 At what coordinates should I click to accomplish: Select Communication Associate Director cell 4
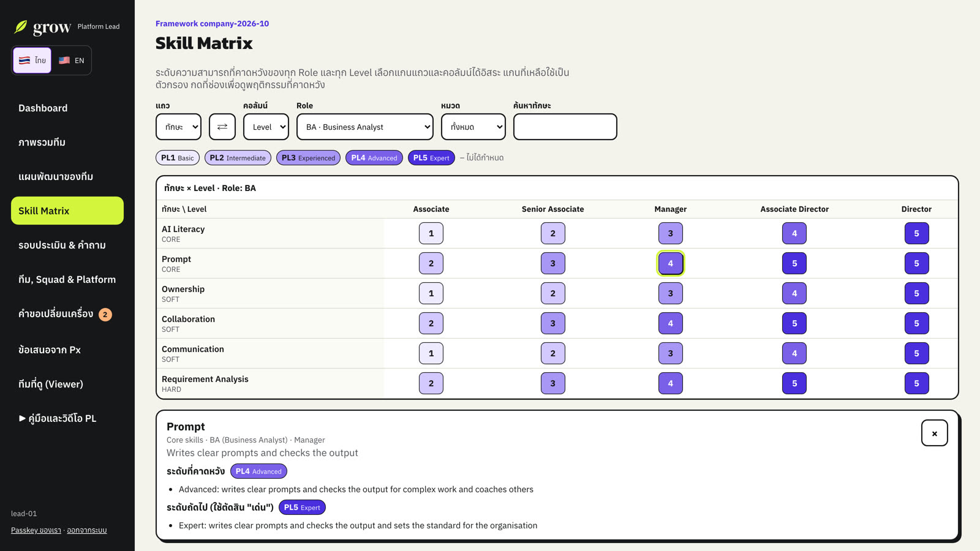[x=794, y=353]
